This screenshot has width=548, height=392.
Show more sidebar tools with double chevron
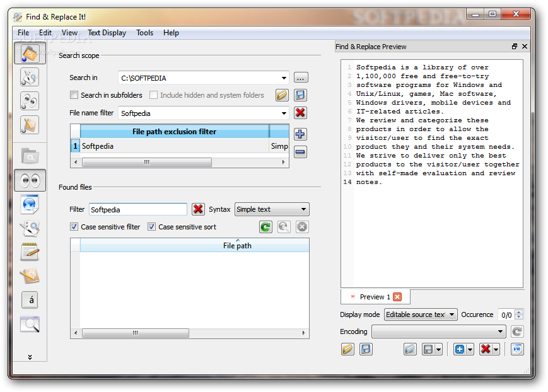coord(30,357)
